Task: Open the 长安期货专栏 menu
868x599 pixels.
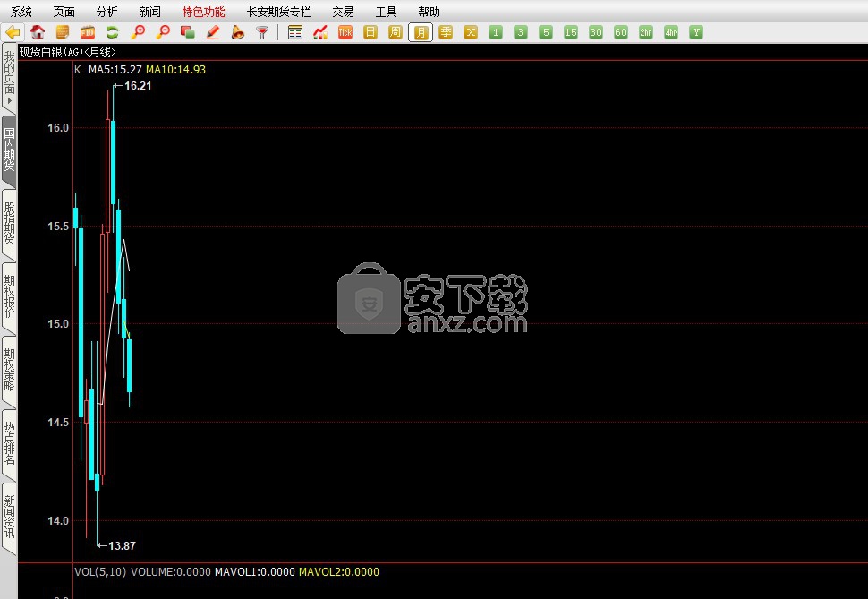Action: coord(278,12)
